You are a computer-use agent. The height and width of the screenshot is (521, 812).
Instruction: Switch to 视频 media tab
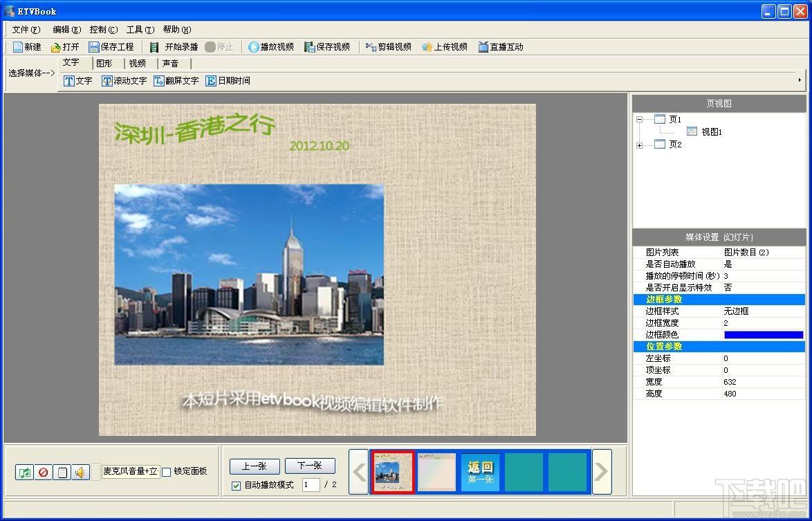point(137,63)
